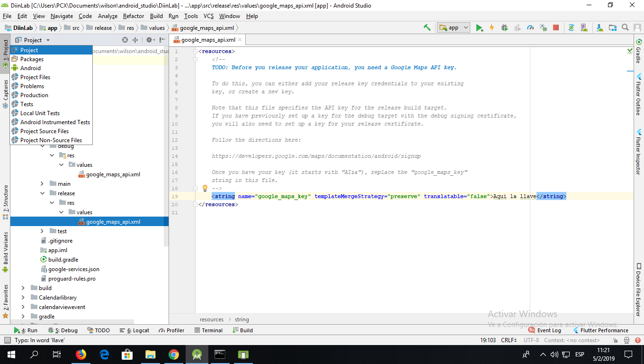Expand the test folder node
Image resolution: width=644 pixels, height=364 pixels.
click(x=42, y=231)
